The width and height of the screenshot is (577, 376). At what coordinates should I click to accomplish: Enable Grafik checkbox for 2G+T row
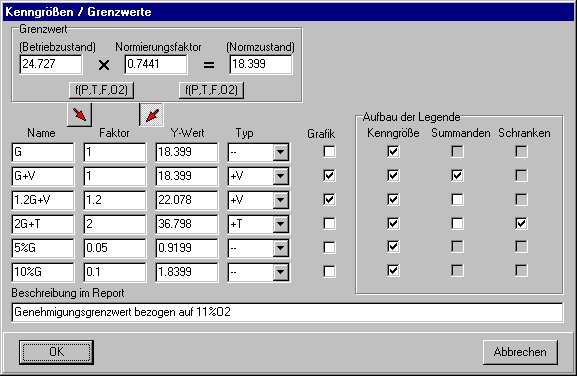tap(329, 223)
